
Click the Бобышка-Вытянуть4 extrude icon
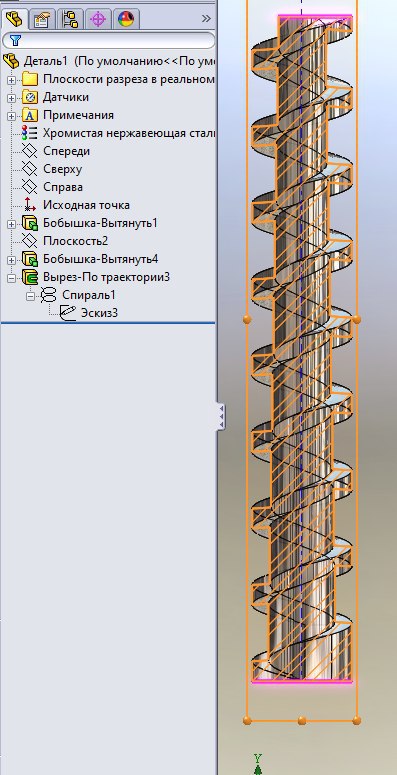[x=30, y=259]
